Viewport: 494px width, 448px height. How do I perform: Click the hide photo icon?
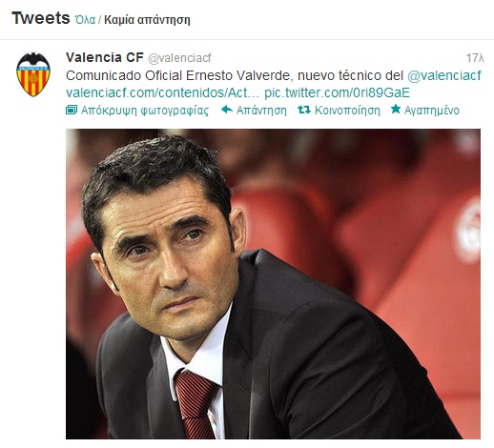click(72, 110)
